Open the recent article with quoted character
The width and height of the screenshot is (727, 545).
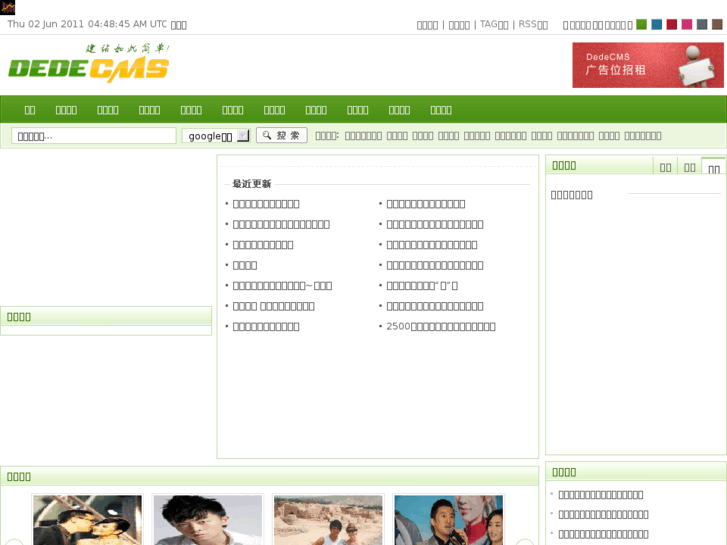pyautogui.click(x=422, y=286)
